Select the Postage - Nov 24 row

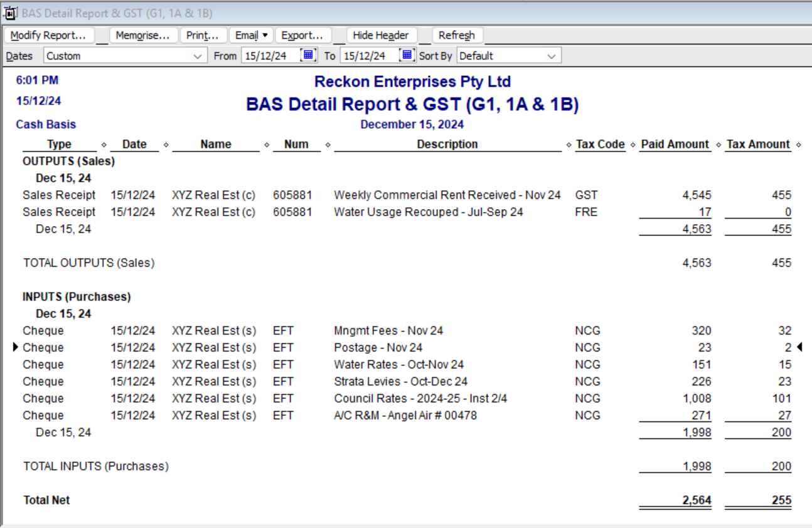coord(407,348)
